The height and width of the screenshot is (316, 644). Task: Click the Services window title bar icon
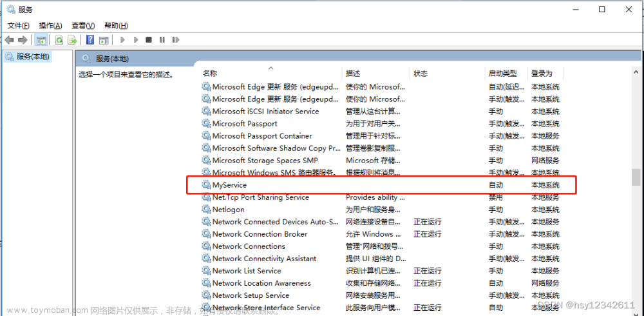(11, 10)
